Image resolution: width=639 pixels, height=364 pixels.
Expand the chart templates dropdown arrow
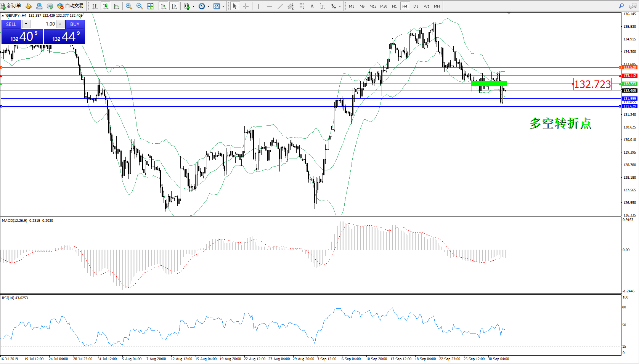223,6
